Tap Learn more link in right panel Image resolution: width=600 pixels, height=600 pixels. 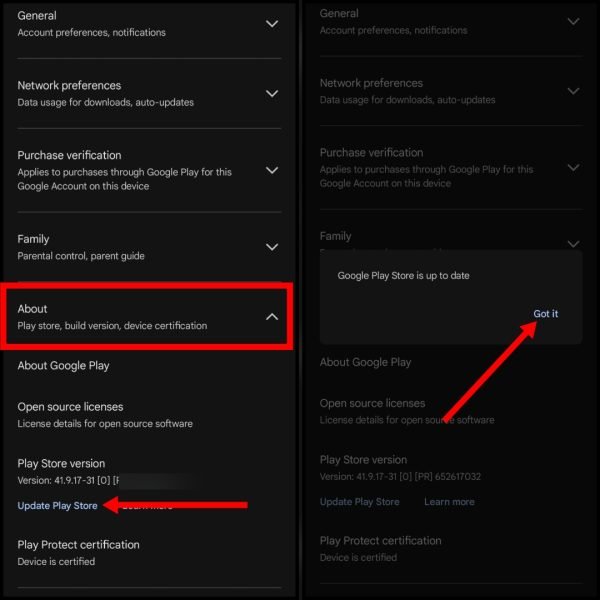[x=449, y=502]
